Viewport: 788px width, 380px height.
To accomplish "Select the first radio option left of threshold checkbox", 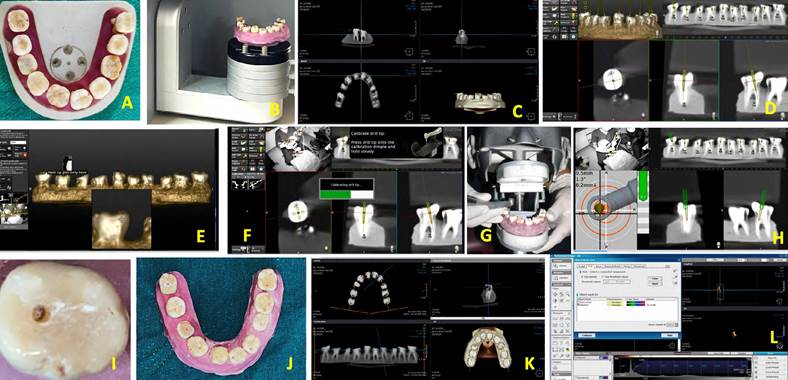I will pos(582,276).
